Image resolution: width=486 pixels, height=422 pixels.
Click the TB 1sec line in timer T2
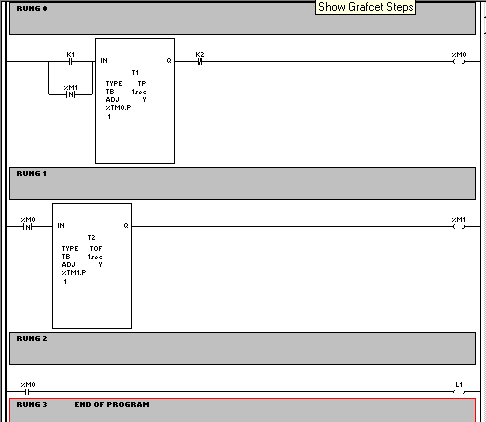(x=82, y=257)
